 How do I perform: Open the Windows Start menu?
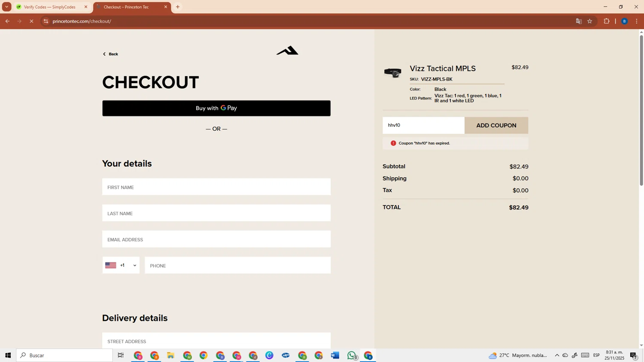tap(8, 355)
